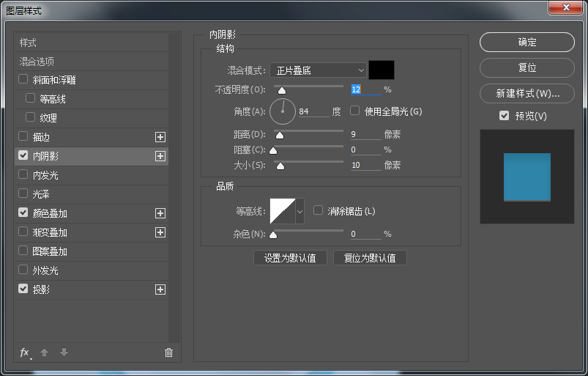588x376 pixels.
Task: Click the 确定 button
Action: [527, 42]
